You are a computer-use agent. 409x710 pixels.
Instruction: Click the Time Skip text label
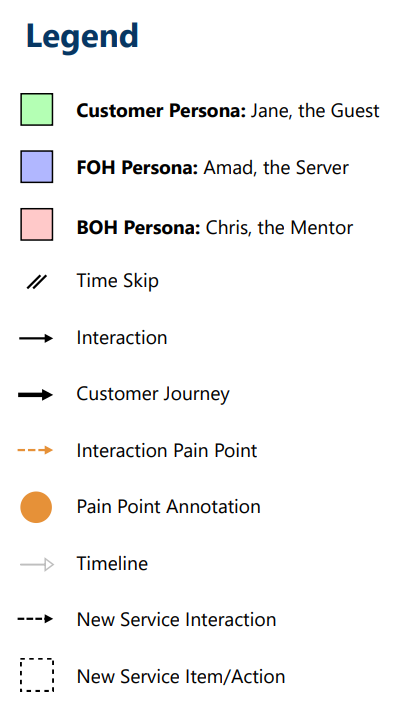(118, 281)
